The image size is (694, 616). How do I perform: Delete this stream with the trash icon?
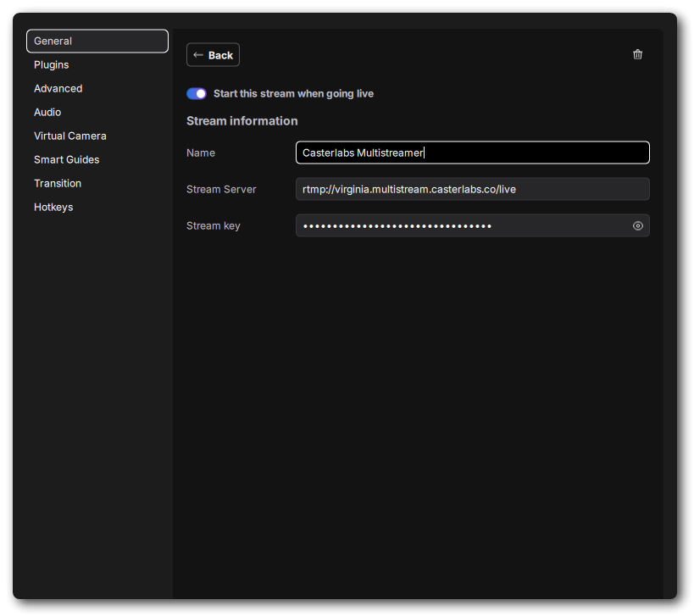[637, 53]
